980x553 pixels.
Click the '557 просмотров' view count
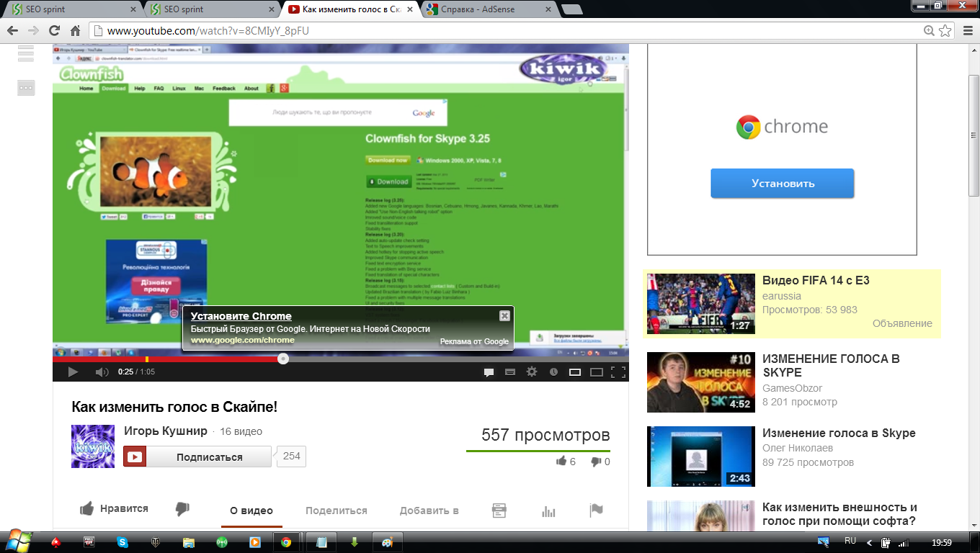[545, 435]
